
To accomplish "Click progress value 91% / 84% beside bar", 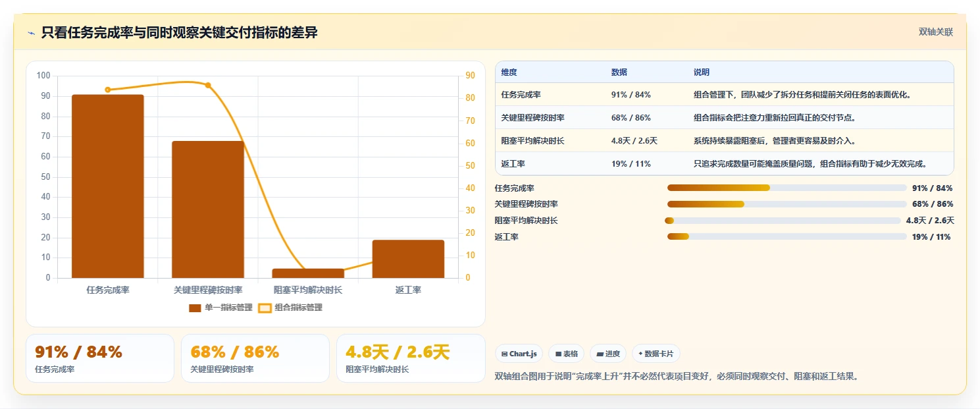I will (x=932, y=188).
